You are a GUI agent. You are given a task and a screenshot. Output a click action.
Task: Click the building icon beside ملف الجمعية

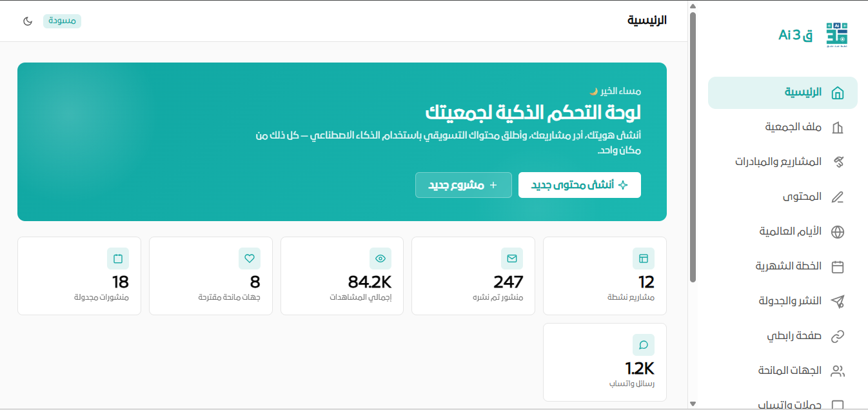(838, 128)
